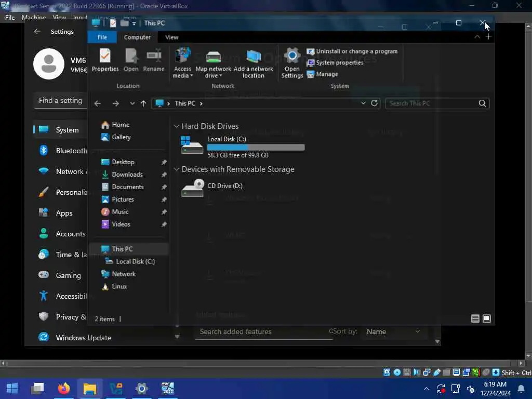Click System properties in the ribbon
This screenshot has height=399, width=532.
335,63
